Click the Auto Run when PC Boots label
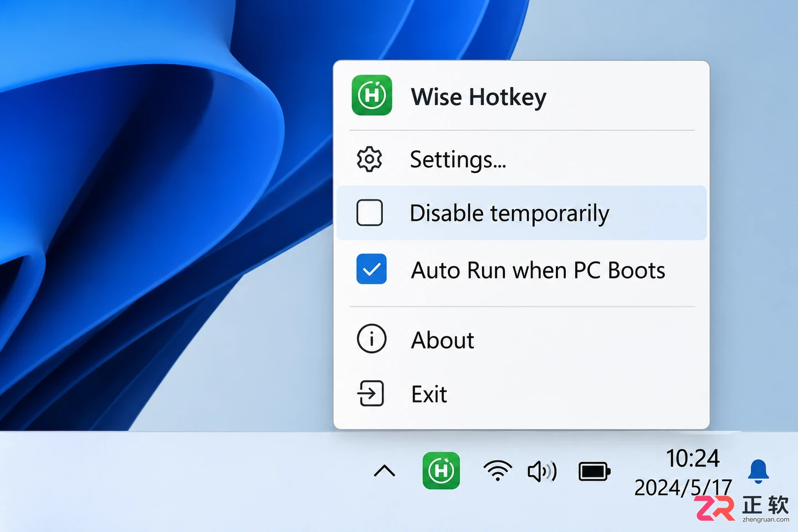The image size is (798, 532). pos(538,270)
